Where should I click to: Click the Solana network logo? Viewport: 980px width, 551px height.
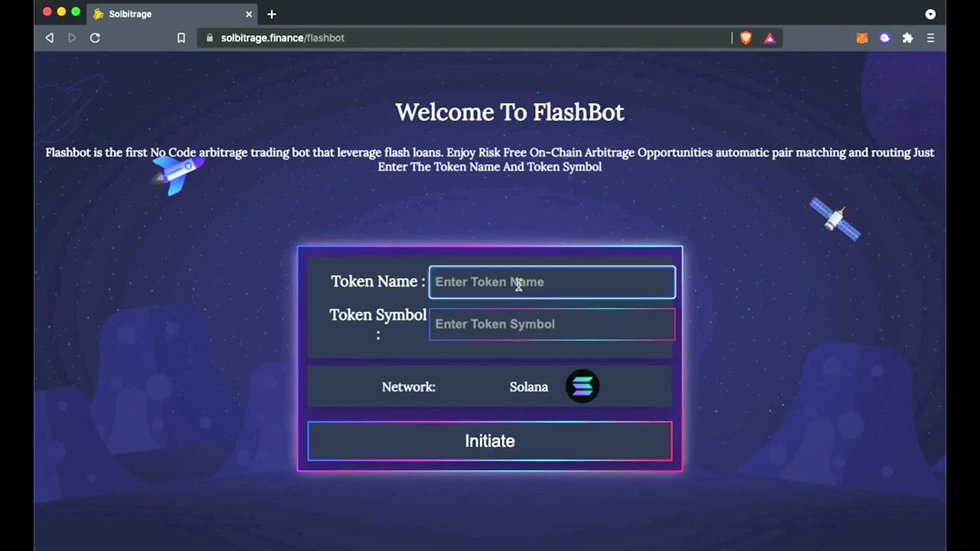[x=583, y=386]
